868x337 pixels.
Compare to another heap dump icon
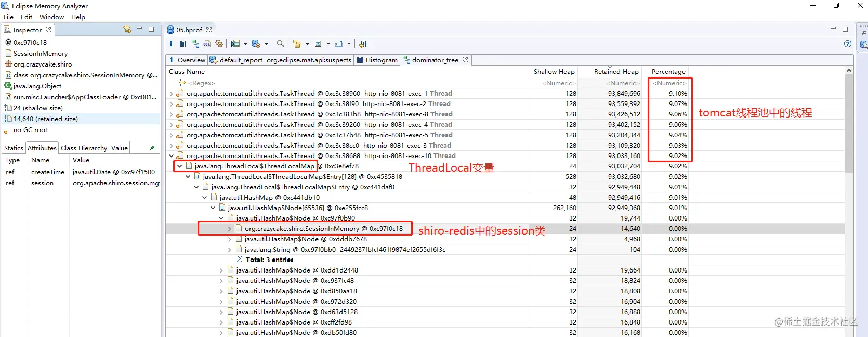[x=363, y=44]
